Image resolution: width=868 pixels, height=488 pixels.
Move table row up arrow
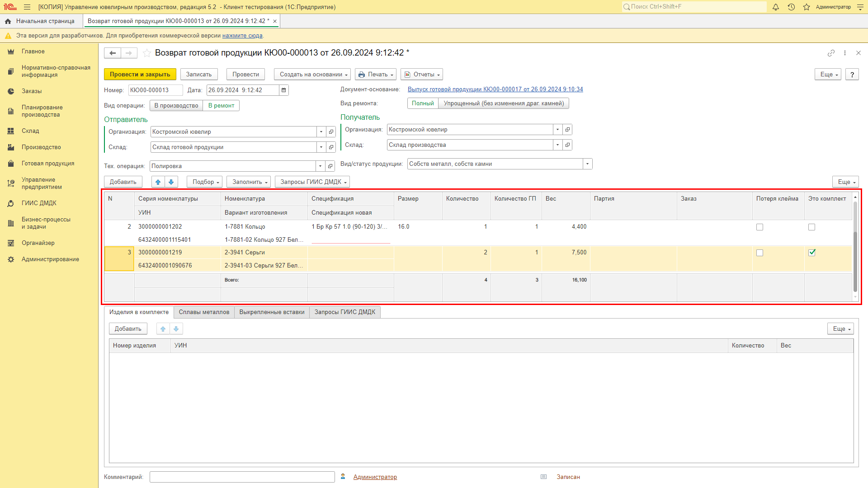pyautogui.click(x=158, y=182)
